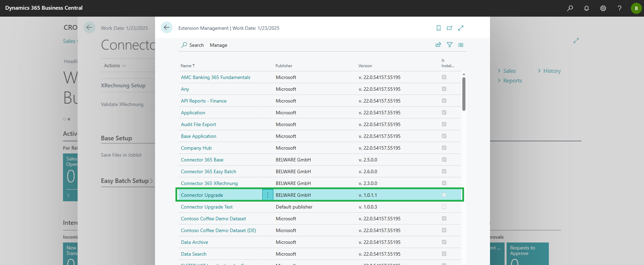Open the Actions dropdown in the setup page
The height and width of the screenshot is (265, 644).
[115, 65]
